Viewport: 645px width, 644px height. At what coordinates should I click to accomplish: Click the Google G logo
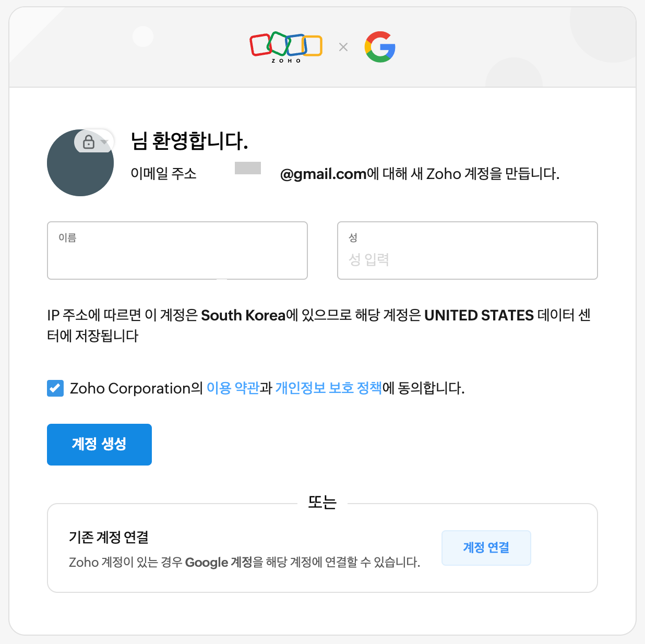click(x=380, y=47)
